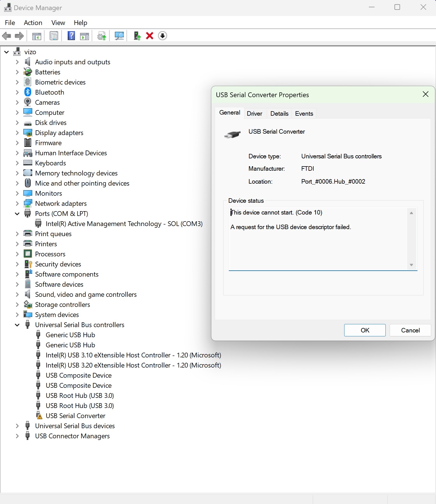The width and height of the screenshot is (436, 504).
Task: Click Cancel in the properties dialog
Action: click(x=410, y=330)
